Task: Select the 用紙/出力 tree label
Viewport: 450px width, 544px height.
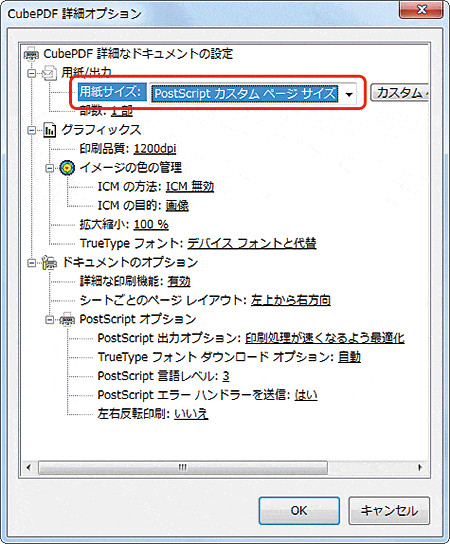Action: point(86,73)
